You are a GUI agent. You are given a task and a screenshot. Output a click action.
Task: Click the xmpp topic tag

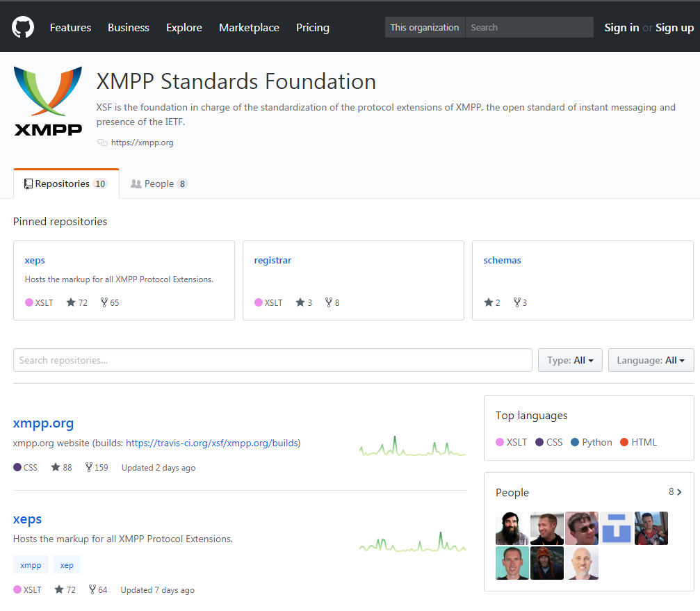[x=31, y=565]
